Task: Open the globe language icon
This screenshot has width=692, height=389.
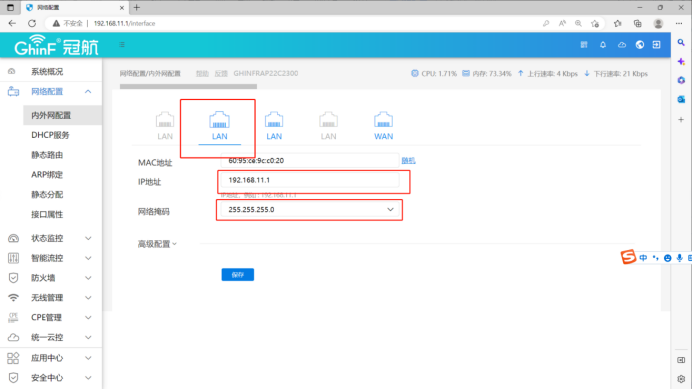Action: click(x=639, y=45)
